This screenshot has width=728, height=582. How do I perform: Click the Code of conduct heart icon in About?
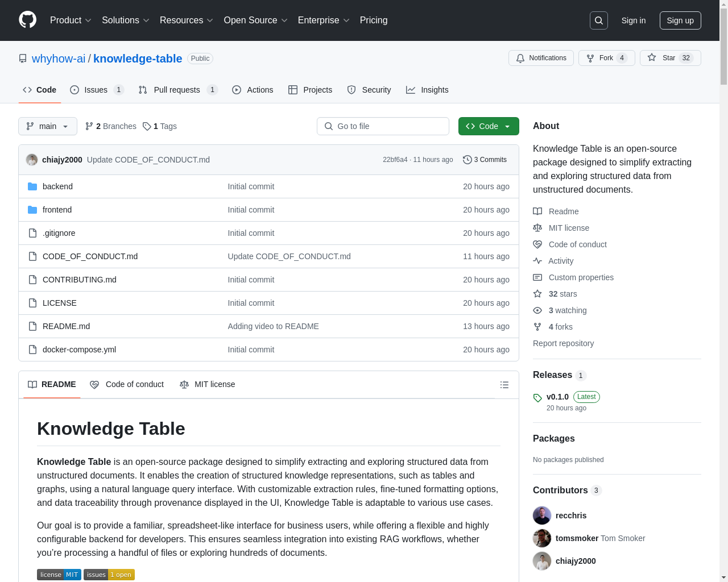[x=537, y=244]
